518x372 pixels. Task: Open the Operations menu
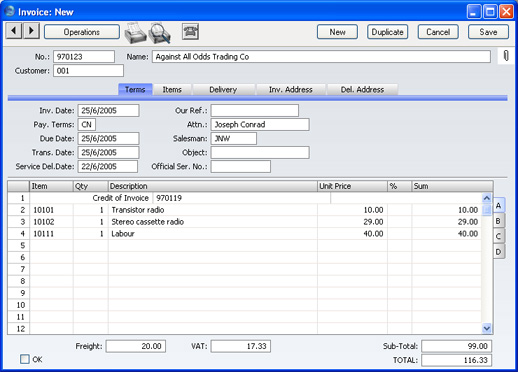pos(82,32)
